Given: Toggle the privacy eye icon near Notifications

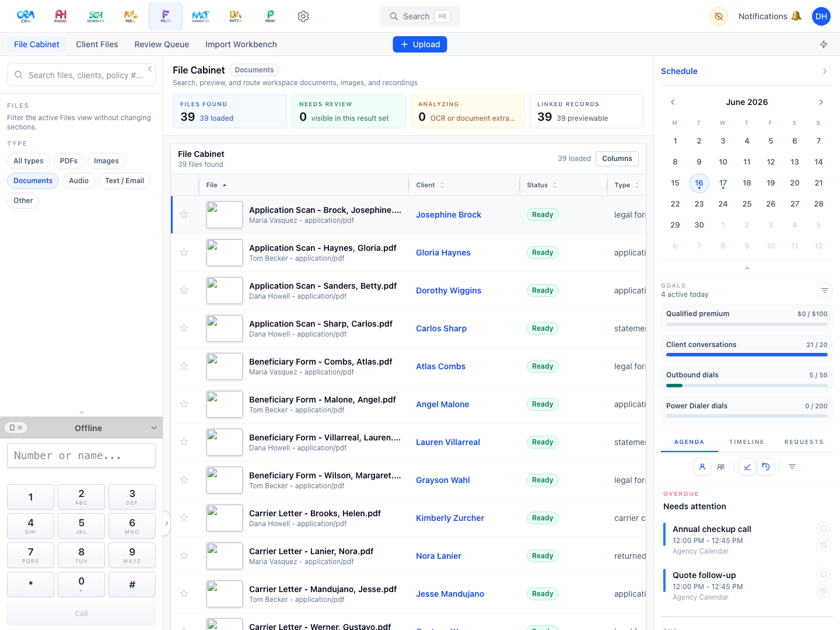Looking at the screenshot, I should [719, 16].
